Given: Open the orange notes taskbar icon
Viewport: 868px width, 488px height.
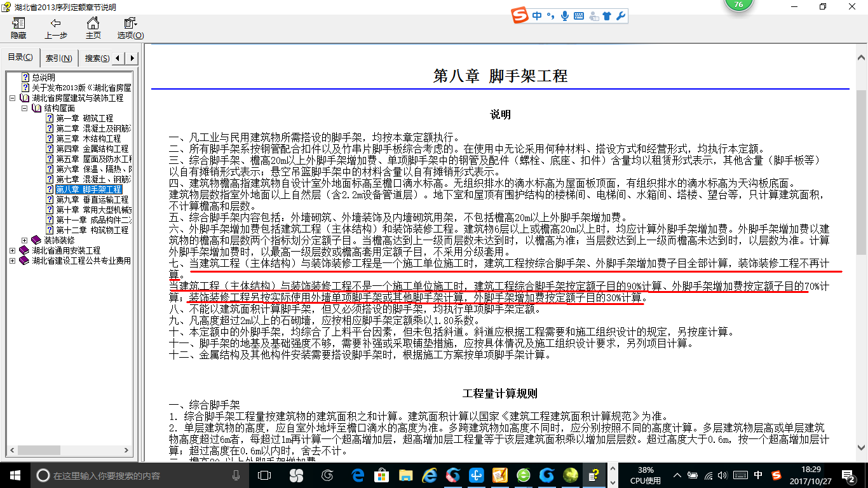Looking at the screenshot, I should coord(500,475).
